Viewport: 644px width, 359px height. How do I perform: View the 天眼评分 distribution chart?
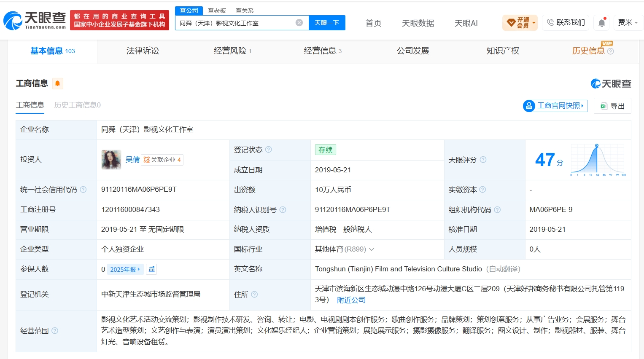[598, 160]
